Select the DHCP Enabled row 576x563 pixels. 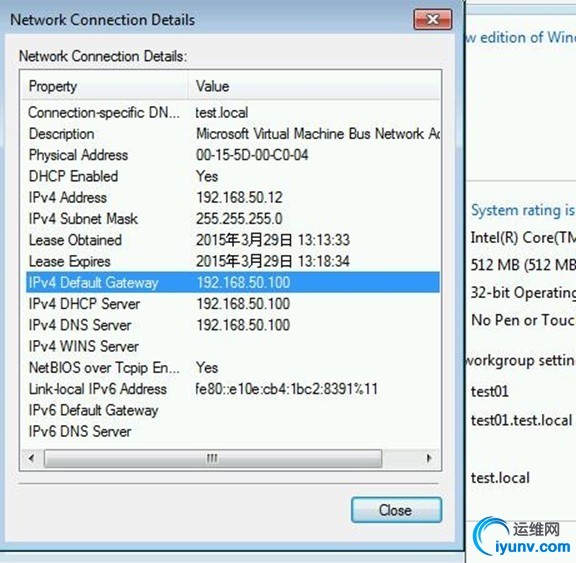(233, 176)
